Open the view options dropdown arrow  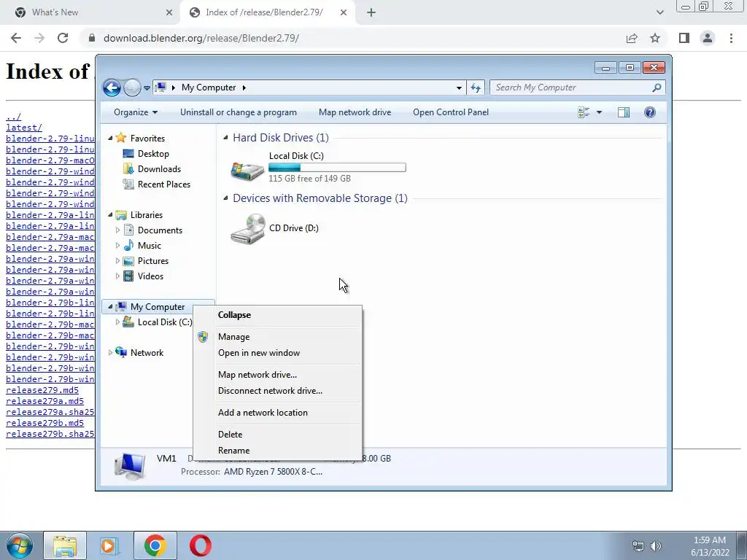pyautogui.click(x=599, y=112)
